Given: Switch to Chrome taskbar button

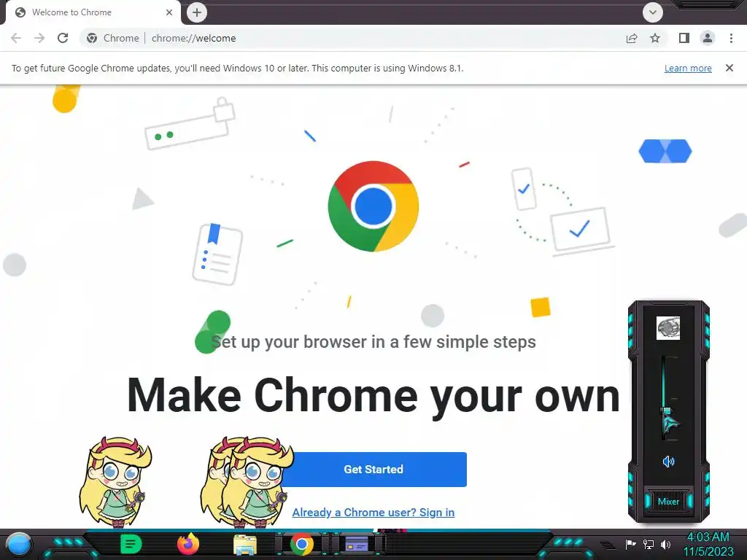Looking at the screenshot, I should pos(301,545).
